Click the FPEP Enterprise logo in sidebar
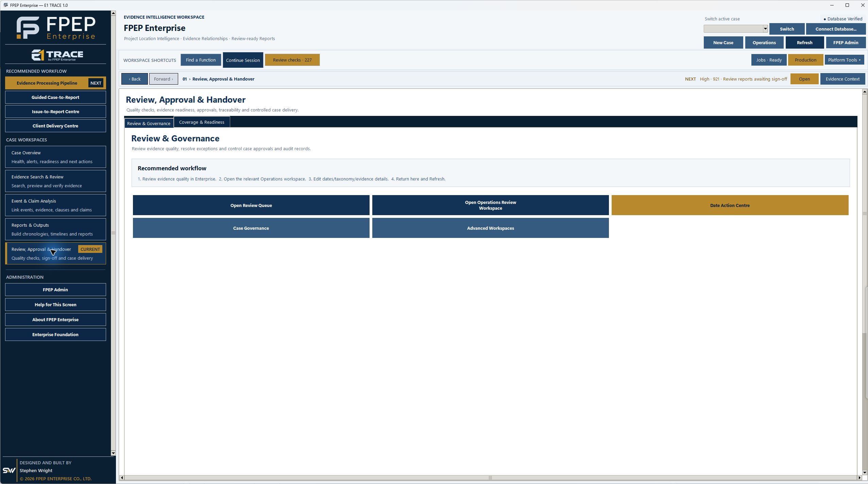 56,28
